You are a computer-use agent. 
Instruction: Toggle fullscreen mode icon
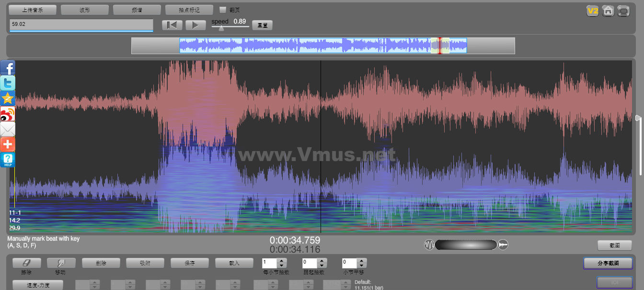tap(623, 11)
